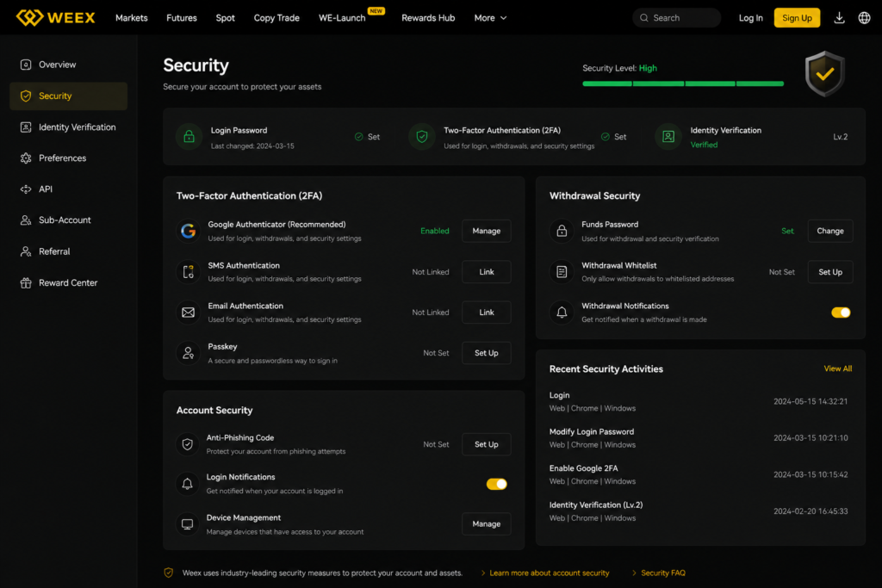This screenshot has width=882, height=588.
Task: Click the 2FA shield icon in summary bar
Action: pos(422,137)
